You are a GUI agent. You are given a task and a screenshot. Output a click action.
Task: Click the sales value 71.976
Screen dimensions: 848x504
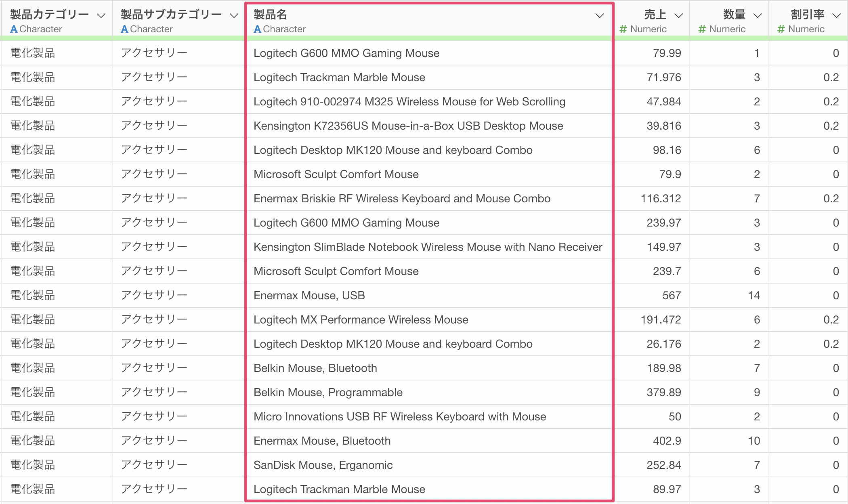[663, 78]
